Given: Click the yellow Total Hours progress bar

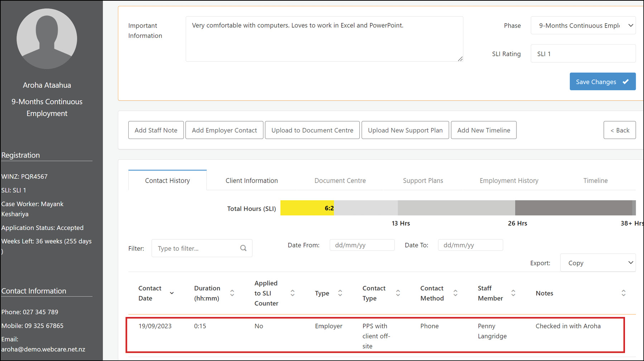Looking at the screenshot, I should tap(307, 208).
